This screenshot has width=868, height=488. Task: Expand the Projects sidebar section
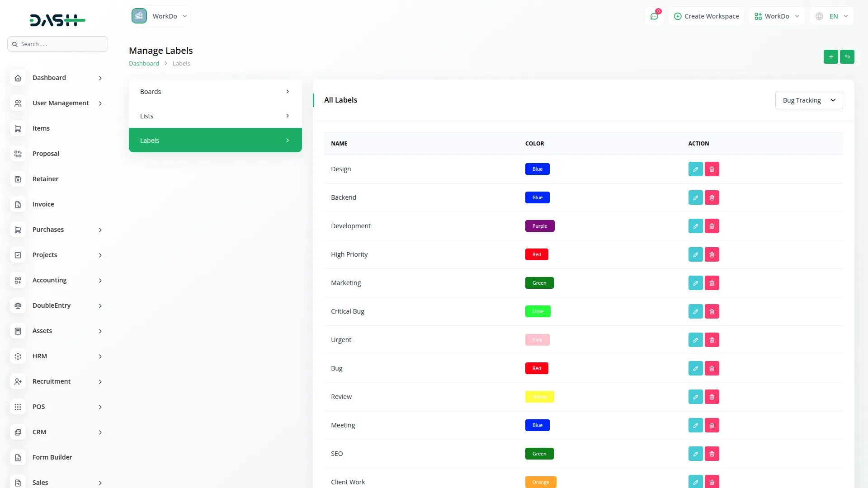57,255
